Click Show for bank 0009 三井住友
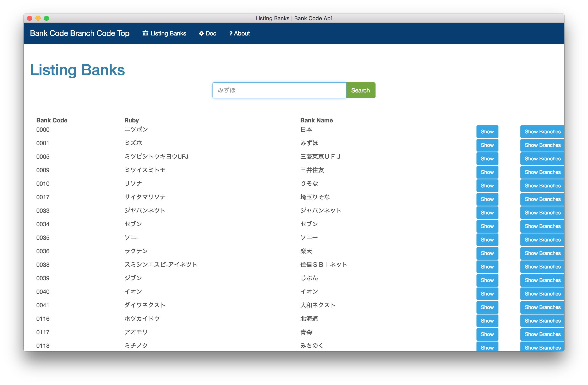This screenshot has width=588, height=385. tap(487, 172)
